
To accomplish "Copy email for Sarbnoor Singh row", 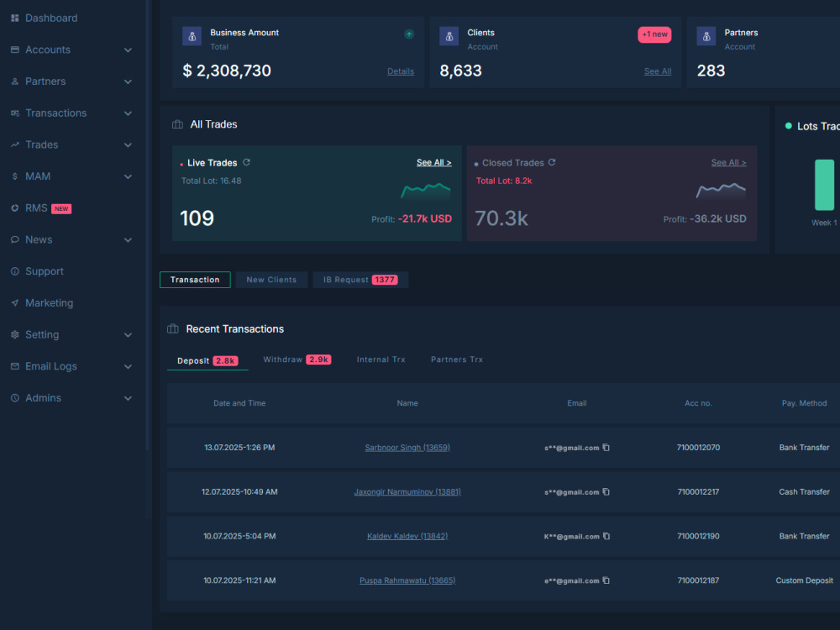I will point(606,448).
